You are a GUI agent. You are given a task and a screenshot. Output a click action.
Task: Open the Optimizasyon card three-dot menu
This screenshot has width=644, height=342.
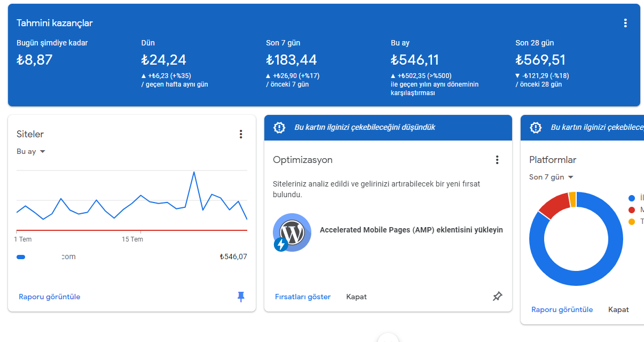coord(497,160)
